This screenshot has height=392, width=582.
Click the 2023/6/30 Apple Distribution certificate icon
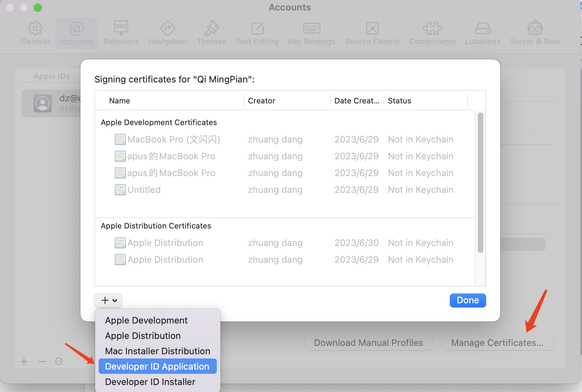pos(120,243)
